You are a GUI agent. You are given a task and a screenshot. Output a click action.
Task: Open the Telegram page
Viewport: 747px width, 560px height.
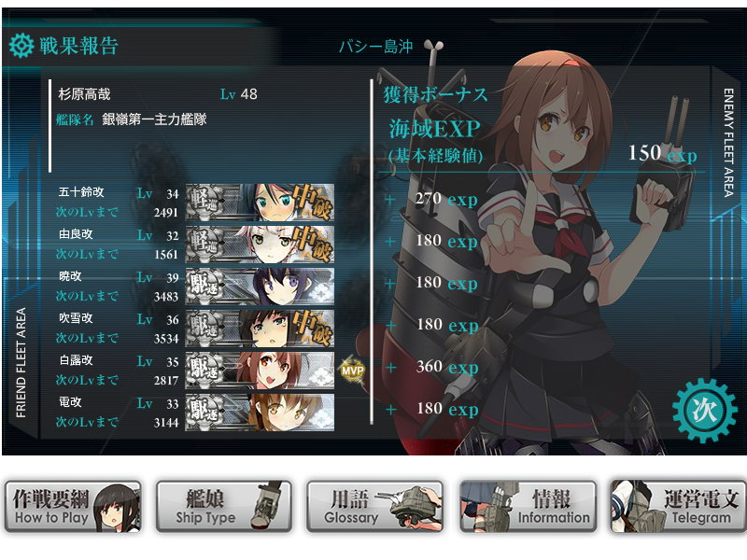pos(679,506)
